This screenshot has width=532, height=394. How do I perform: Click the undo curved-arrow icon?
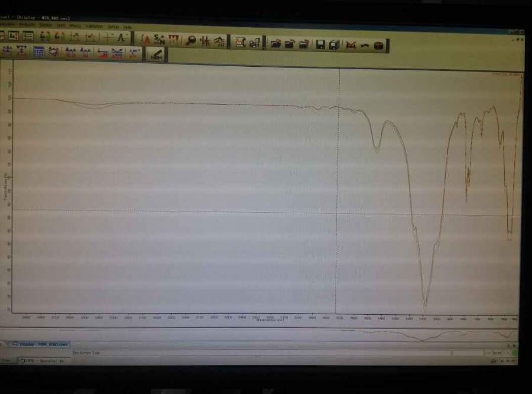[x=365, y=45]
